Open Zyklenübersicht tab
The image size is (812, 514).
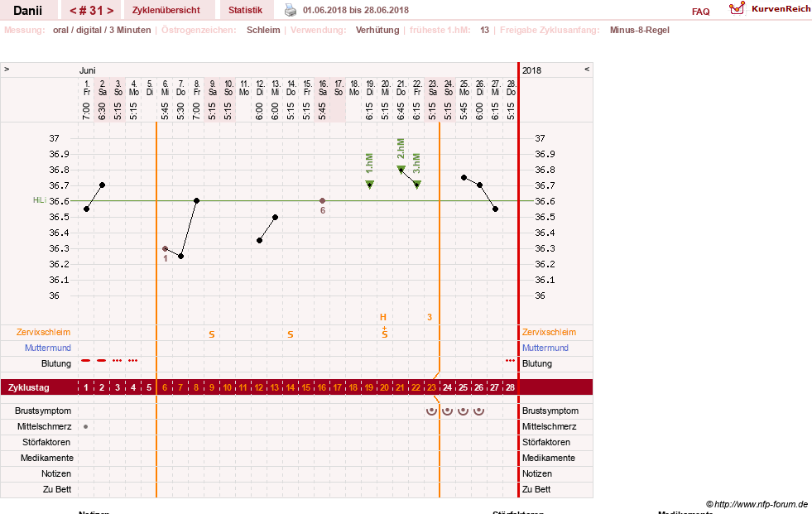(166, 10)
